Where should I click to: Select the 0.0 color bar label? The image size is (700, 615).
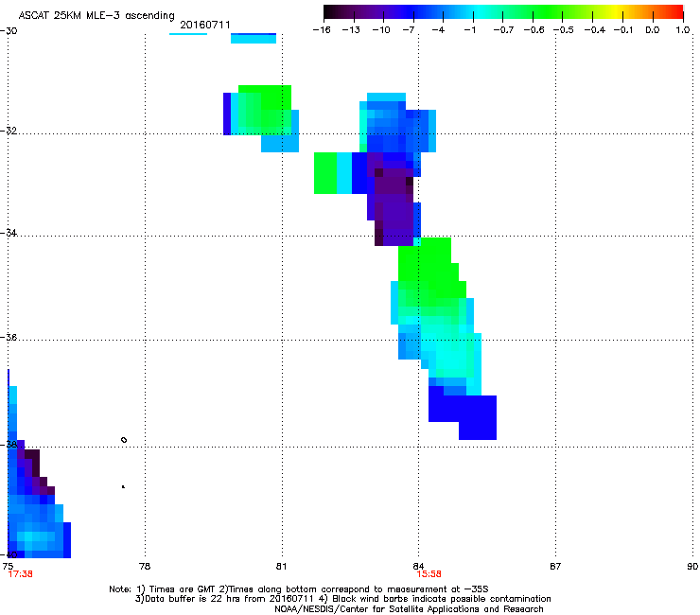tap(653, 30)
